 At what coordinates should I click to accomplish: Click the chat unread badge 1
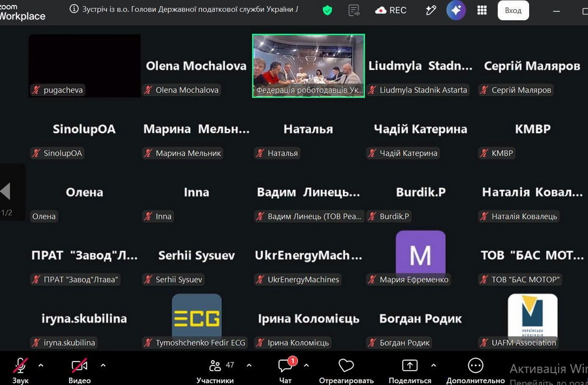click(292, 361)
